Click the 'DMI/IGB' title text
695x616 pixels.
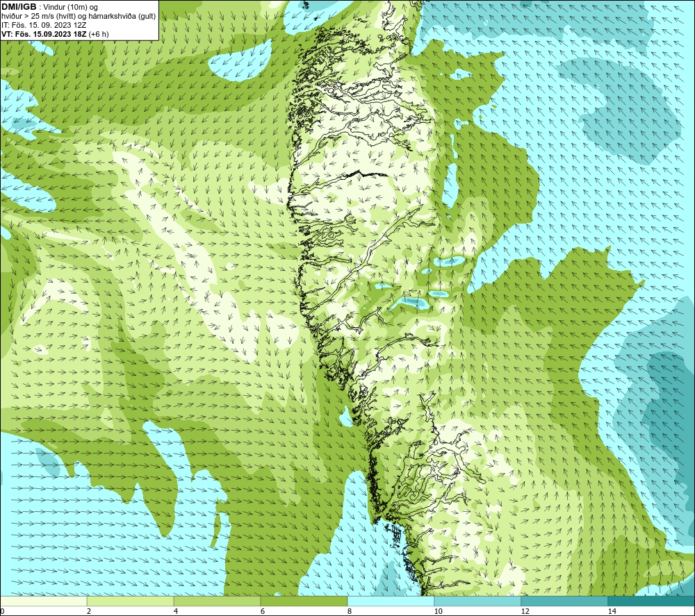(19, 7)
